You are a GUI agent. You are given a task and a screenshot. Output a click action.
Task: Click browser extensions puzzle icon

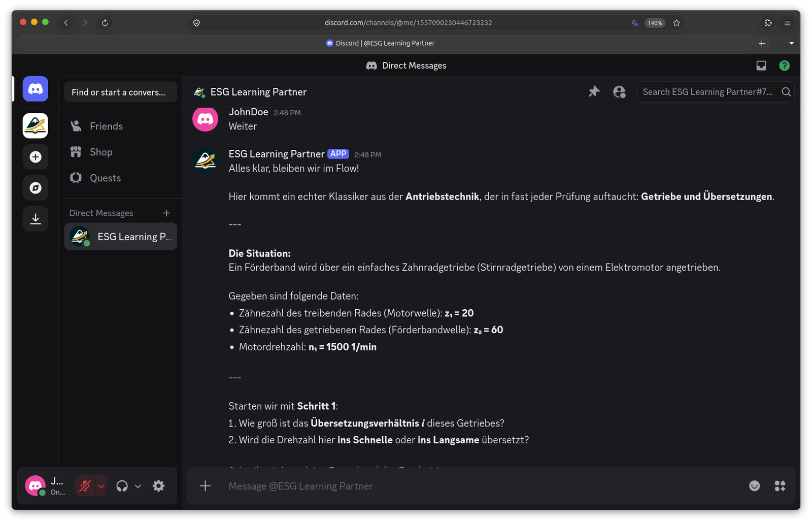tap(768, 23)
